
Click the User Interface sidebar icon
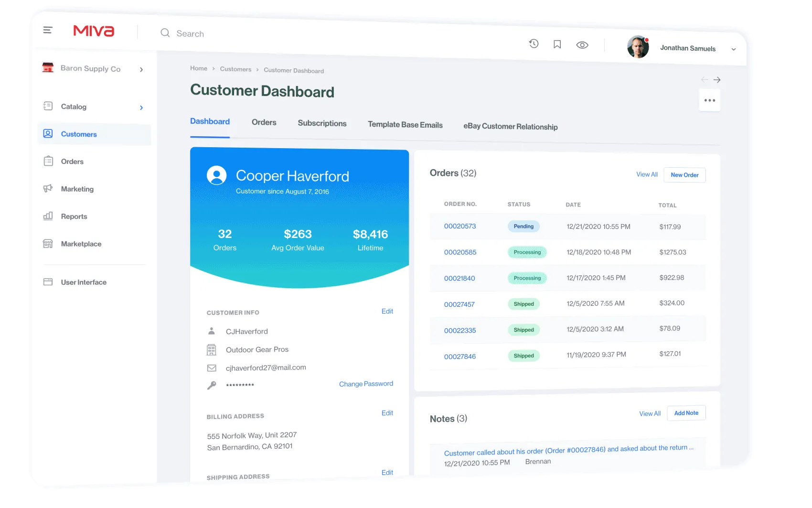(48, 281)
